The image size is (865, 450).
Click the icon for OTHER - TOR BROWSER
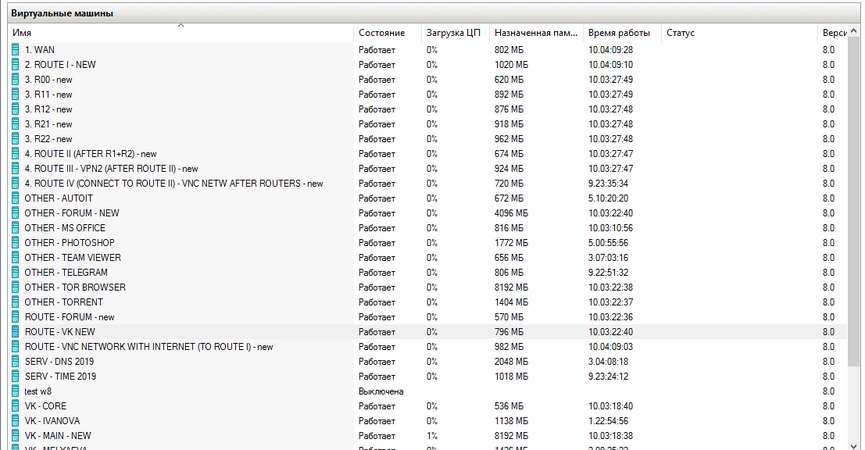tap(15, 287)
